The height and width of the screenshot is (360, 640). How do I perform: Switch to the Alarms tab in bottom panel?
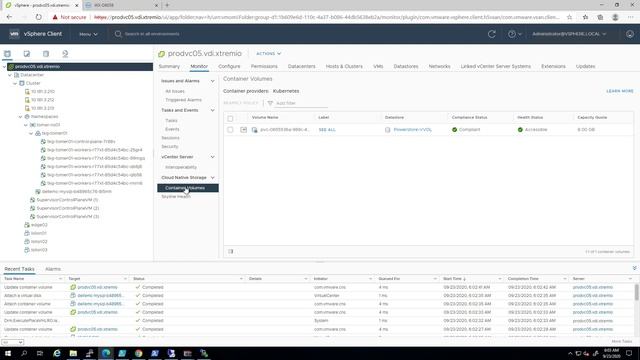coord(53,269)
